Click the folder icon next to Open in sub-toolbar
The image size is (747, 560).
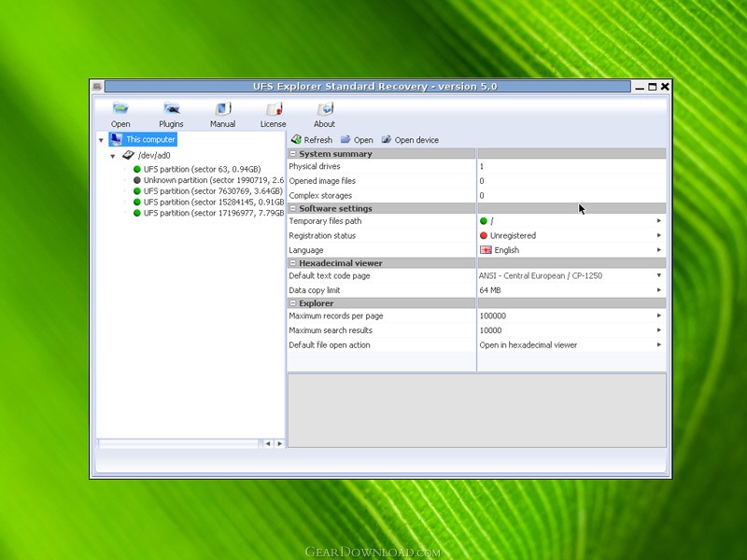[345, 139]
